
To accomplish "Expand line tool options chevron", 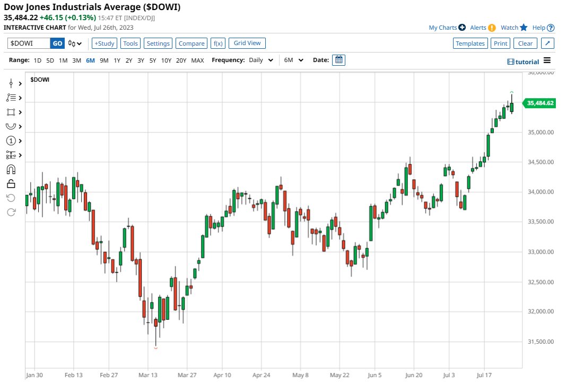I will coord(20,98).
